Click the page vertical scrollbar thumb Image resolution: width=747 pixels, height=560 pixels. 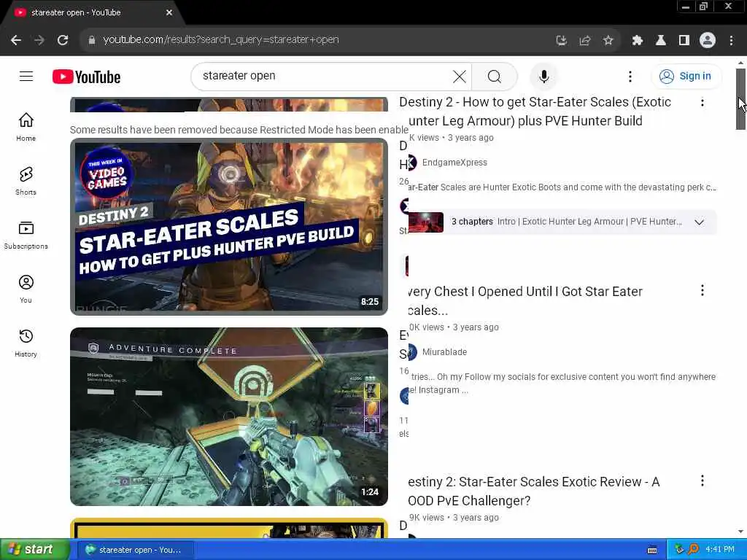pyautogui.click(x=740, y=99)
